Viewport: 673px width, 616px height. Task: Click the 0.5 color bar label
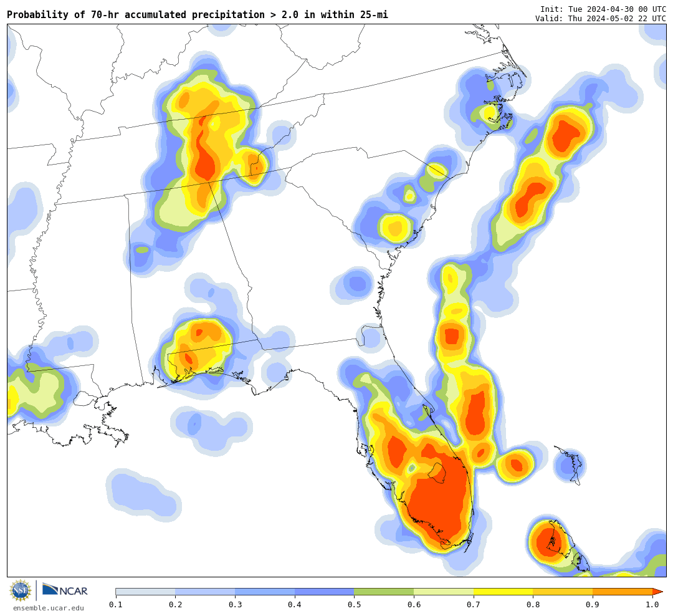pos(355,605)
